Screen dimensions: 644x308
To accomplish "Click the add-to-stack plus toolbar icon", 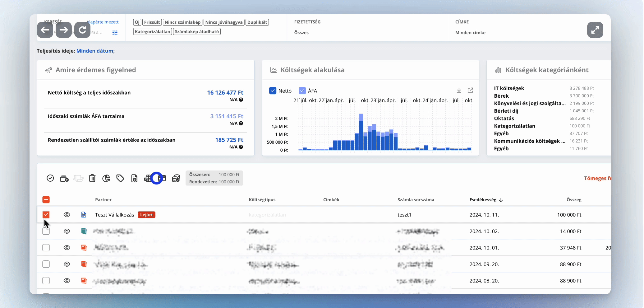I will tap(64, 178).
